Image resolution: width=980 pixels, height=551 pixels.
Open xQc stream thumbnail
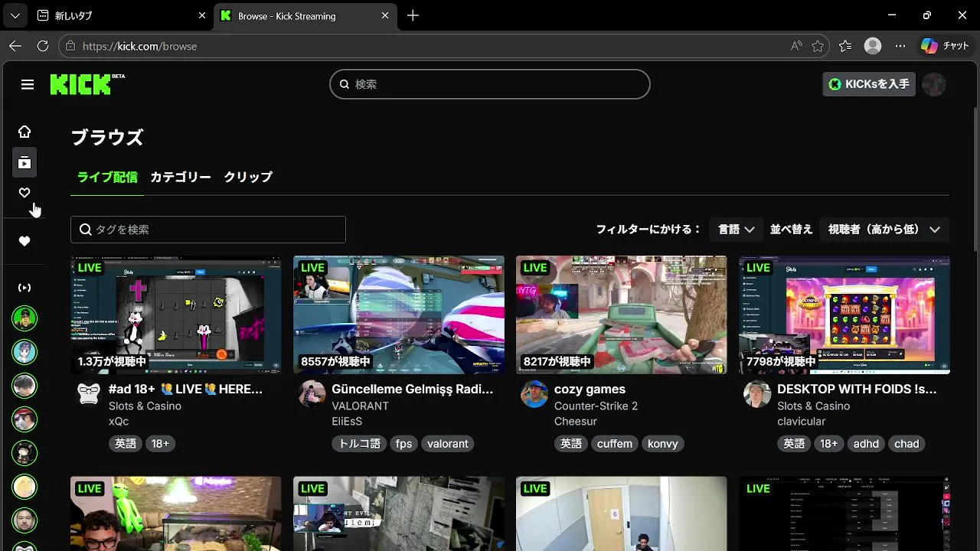click(x=175, y=315)
